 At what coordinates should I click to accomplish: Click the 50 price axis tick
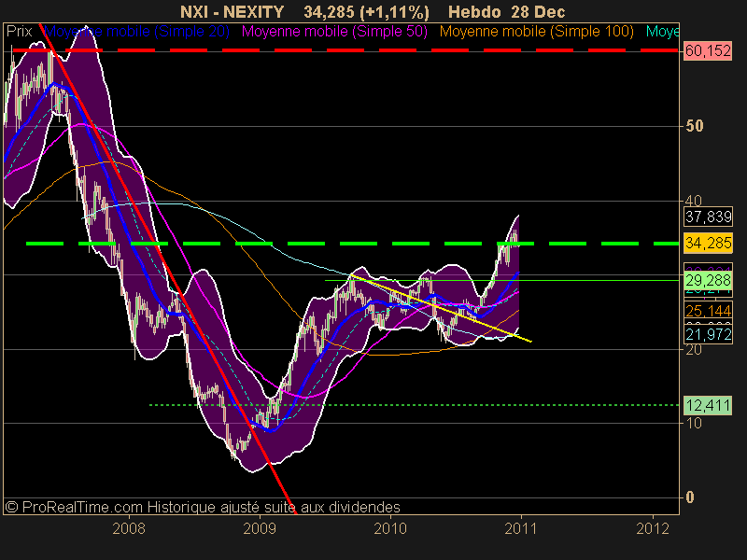pos(694,126)
